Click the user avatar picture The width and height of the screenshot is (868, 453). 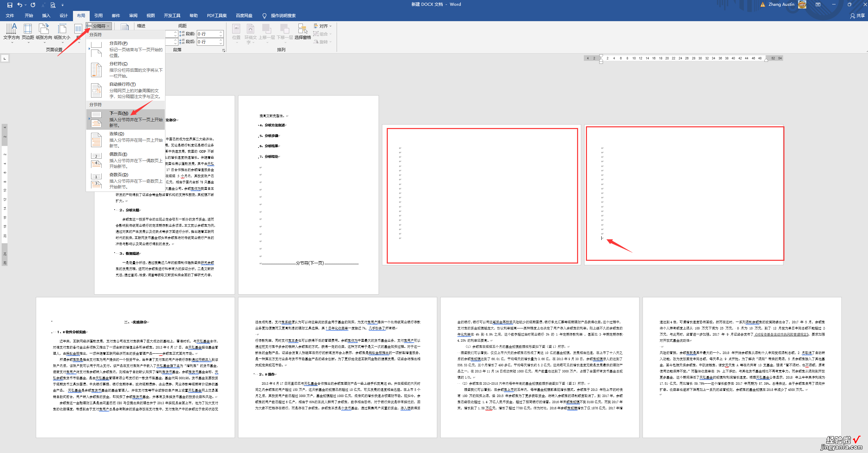[802, 4]
